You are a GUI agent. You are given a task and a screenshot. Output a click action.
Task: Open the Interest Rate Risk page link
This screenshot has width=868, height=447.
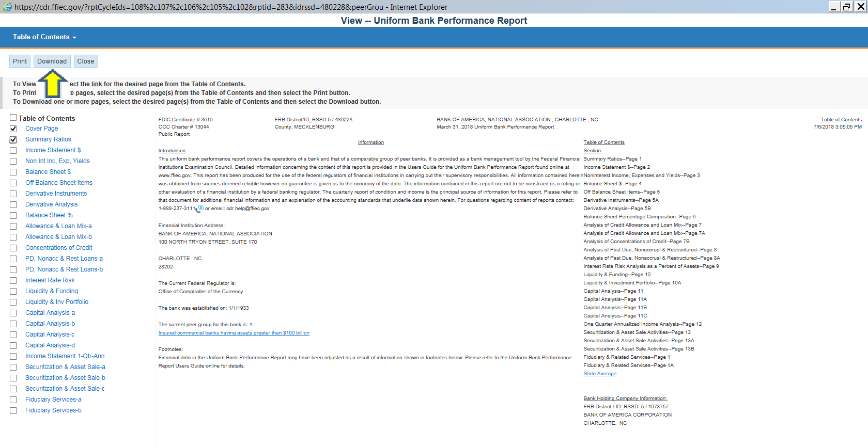[50, 280]
